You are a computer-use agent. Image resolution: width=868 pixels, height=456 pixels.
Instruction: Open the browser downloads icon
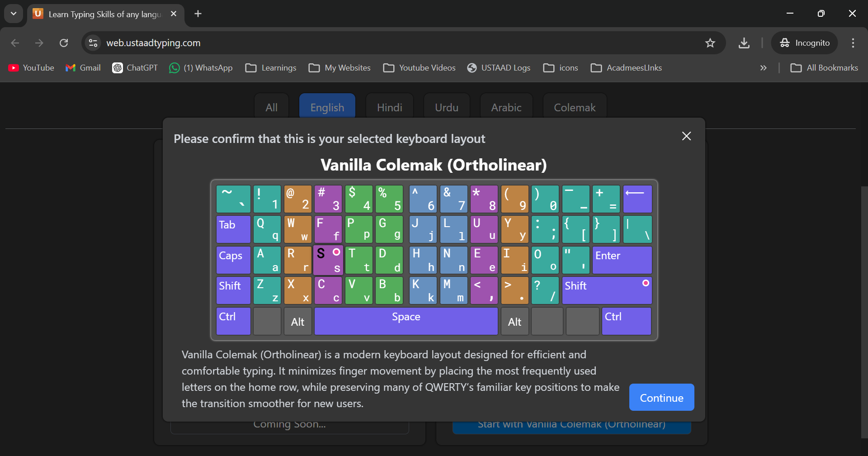[x=744, y=43]
